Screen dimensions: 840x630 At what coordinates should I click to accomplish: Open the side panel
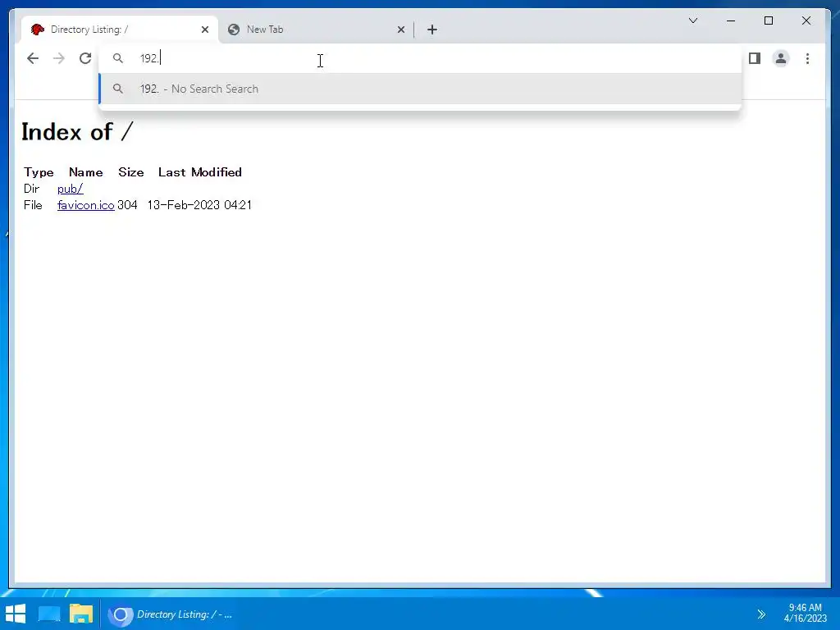coord(755,58)
